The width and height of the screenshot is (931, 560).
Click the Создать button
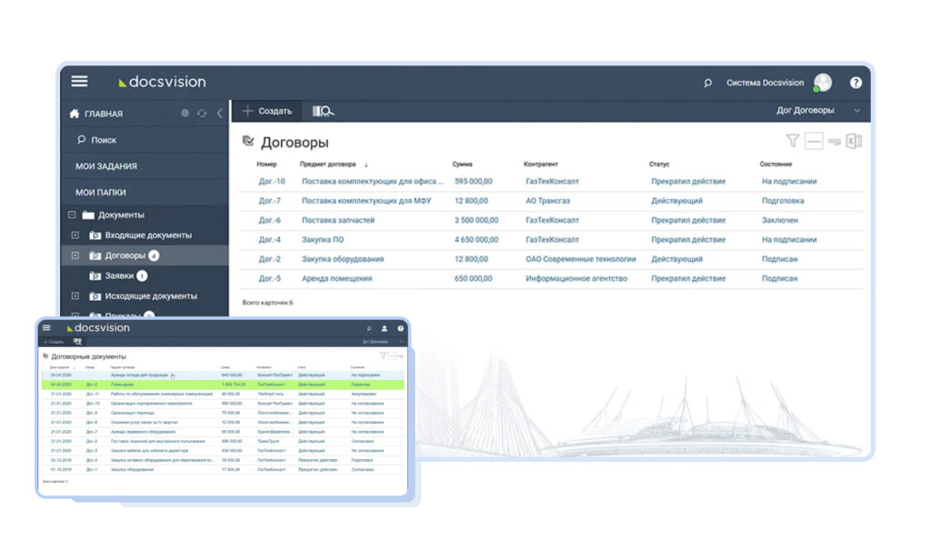[266, 111]
